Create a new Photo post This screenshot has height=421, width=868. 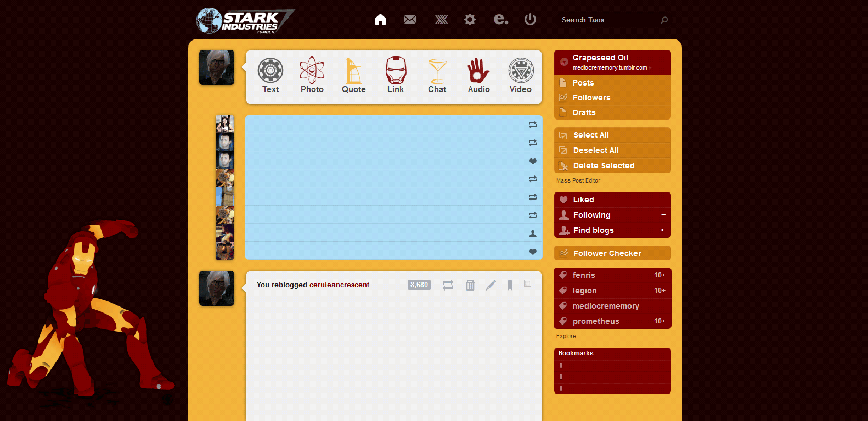coord(312,76)
